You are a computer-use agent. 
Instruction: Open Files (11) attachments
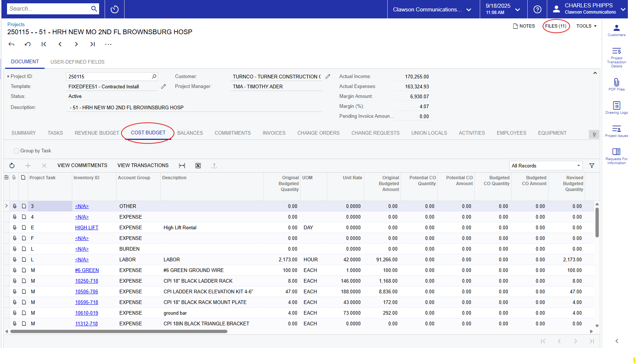556,26
